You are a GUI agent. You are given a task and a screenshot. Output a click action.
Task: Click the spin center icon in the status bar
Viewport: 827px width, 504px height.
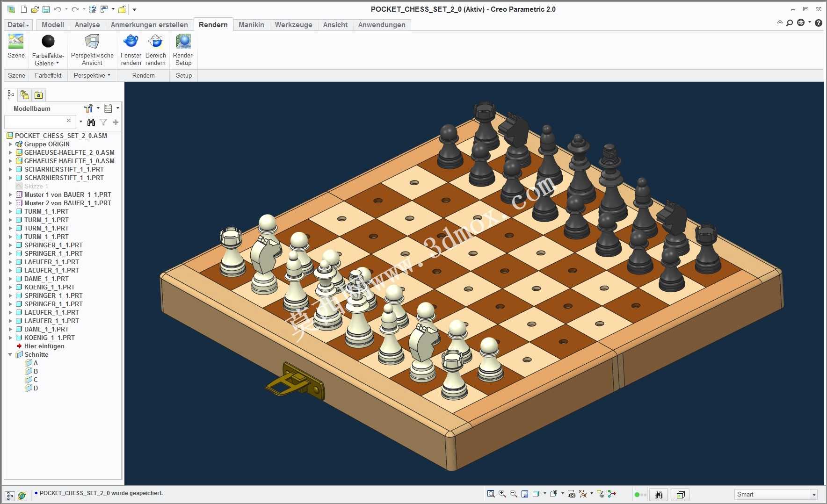[x=612, y=494]
